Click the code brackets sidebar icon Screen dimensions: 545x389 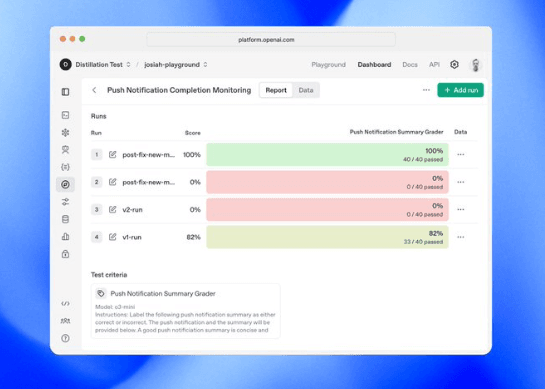65,303
